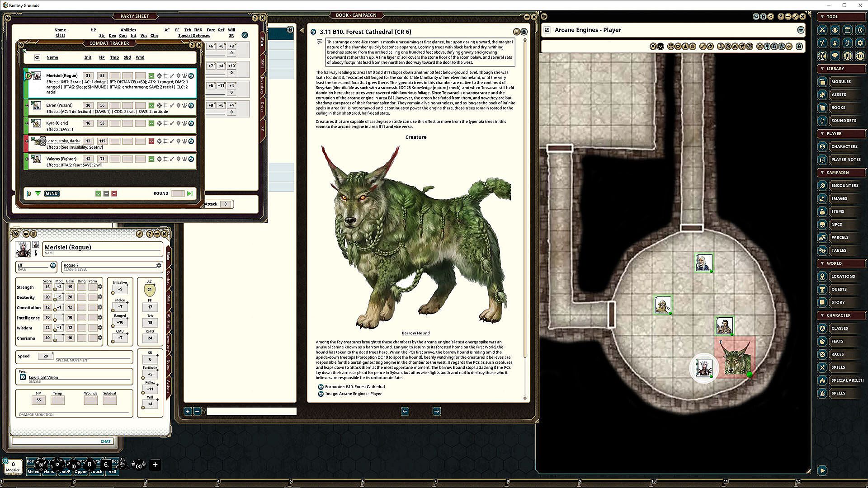This screenshot has width=868, height=488.
Task: Open the Options gear tool
Action: pos(859,43)
